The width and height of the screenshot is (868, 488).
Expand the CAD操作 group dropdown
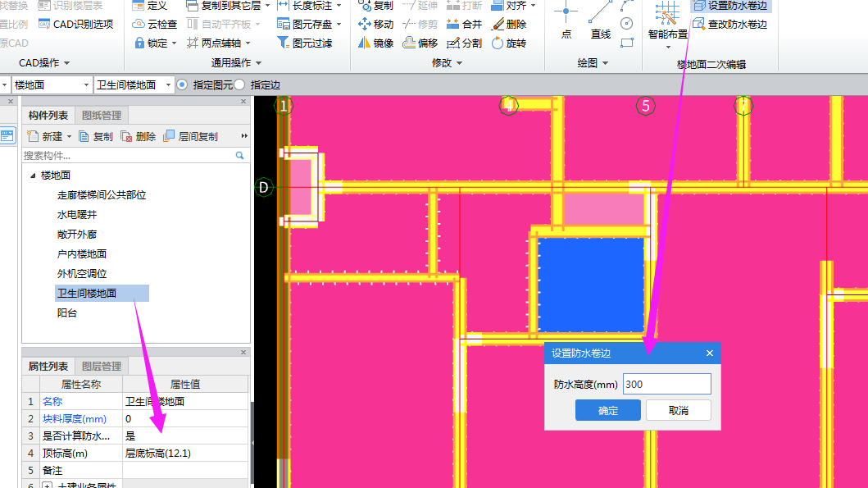point(67,63)
